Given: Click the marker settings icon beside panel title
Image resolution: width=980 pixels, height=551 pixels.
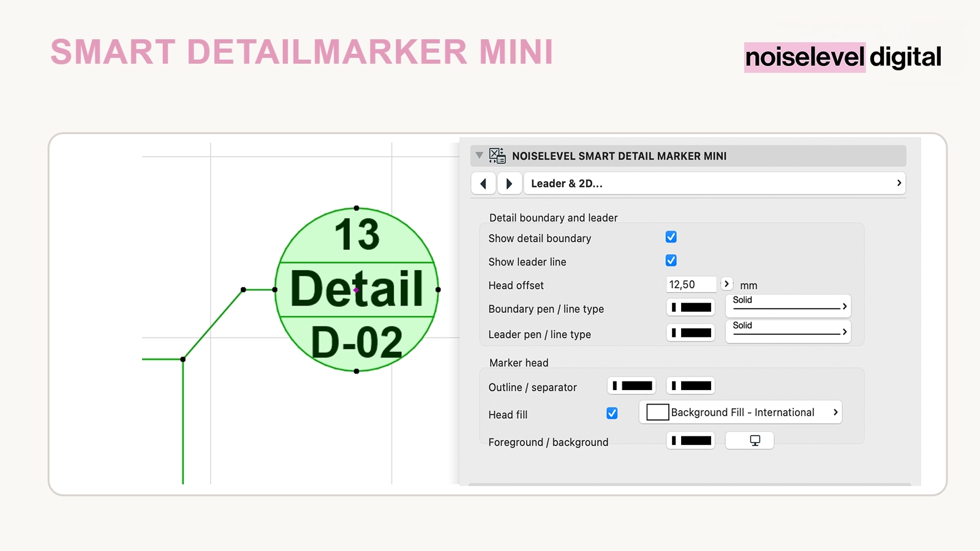Looking at the screenshot, I should (497, 156).
